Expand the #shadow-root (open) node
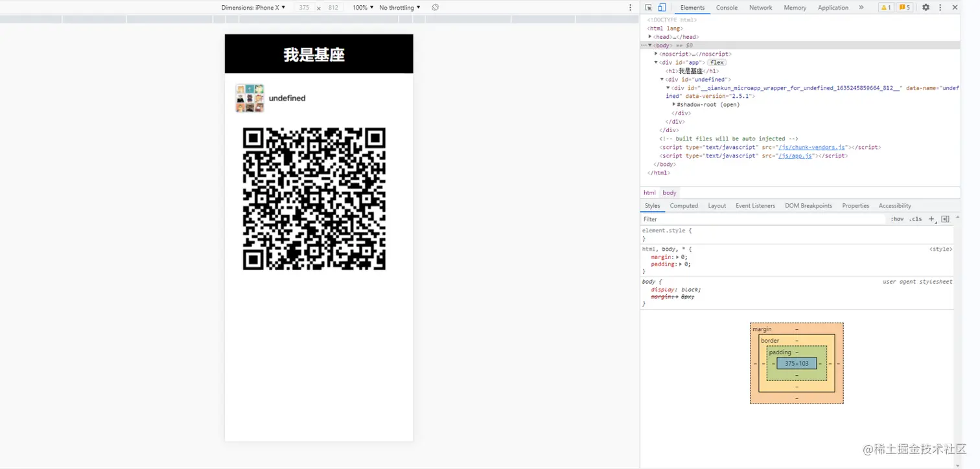Image resolution: width=980 pixels, height=469 pixels. [674, 104]
